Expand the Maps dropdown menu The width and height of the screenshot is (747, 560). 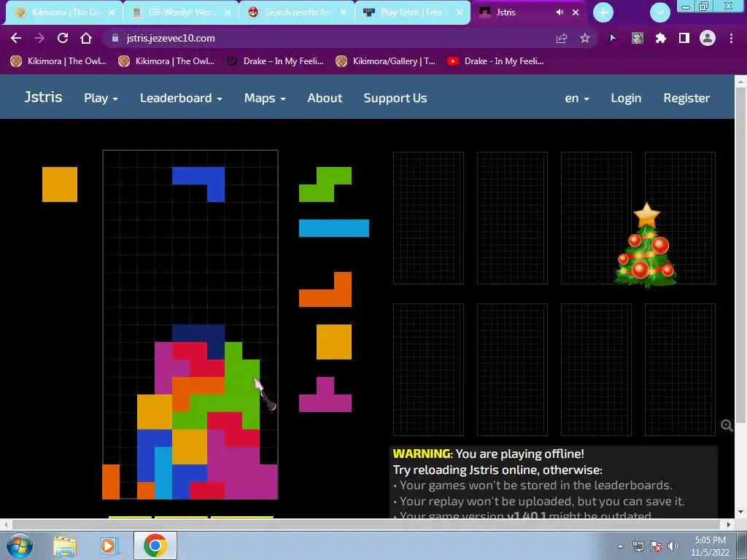coord(265,98)
